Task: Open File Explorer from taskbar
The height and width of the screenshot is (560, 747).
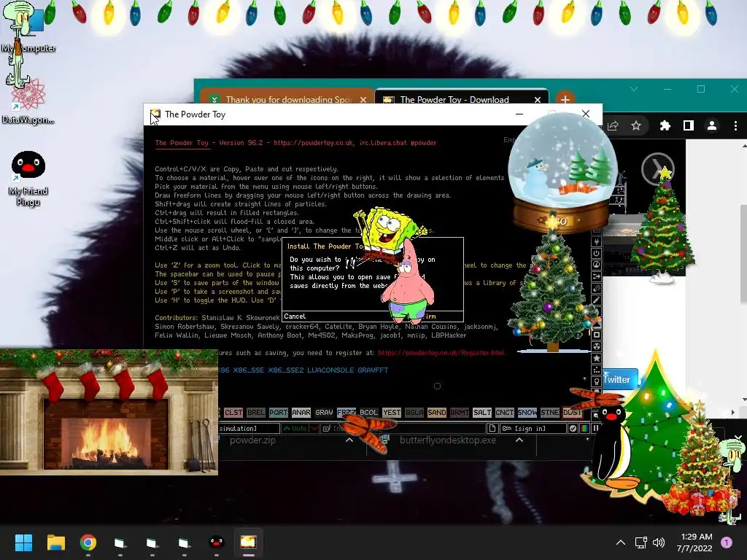Action: [55, 542]
